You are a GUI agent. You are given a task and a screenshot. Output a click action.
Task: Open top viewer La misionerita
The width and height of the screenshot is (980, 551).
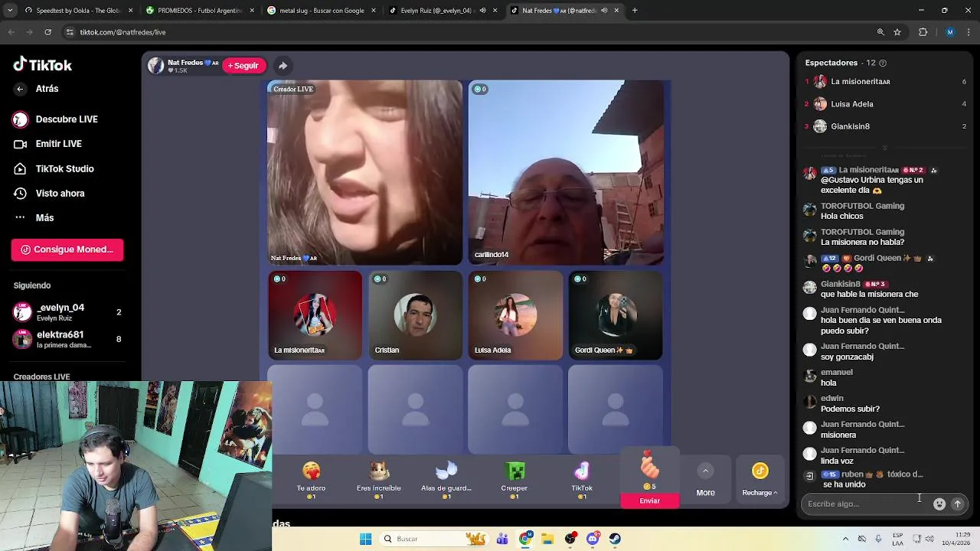pyautogui.click(x=885, y=81)
